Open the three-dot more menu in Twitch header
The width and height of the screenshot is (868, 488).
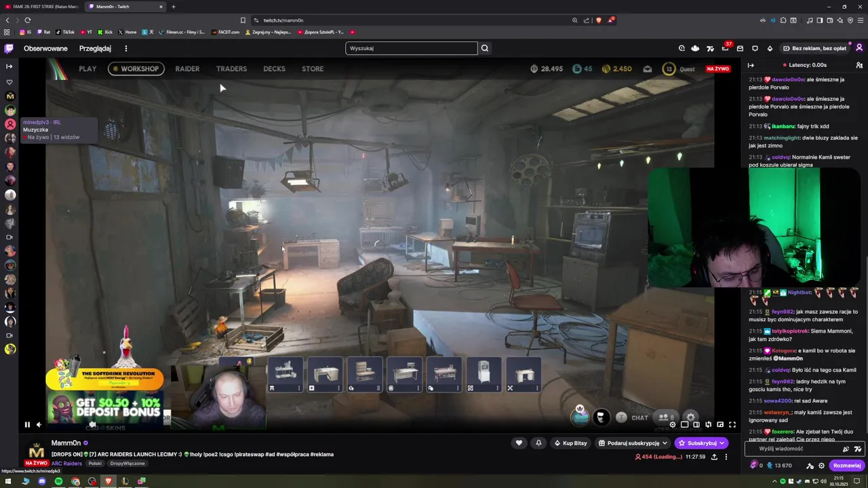[125, 49]
